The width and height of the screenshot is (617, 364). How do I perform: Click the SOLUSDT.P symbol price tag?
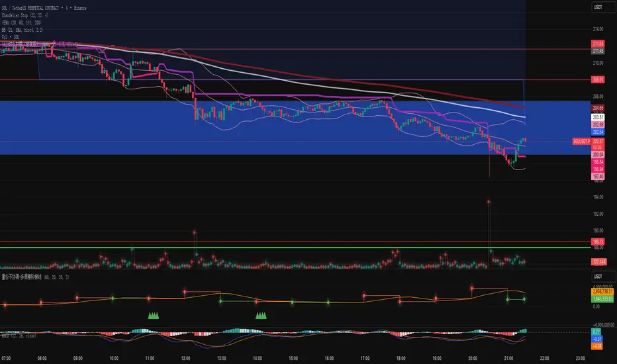(581, 141)
